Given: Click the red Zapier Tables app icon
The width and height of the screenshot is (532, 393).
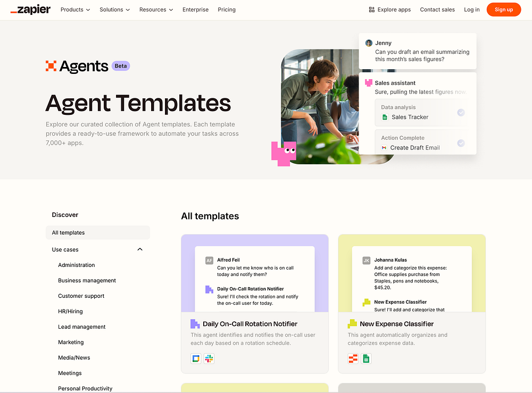Looking at the screenshot, I should [353, 358].
